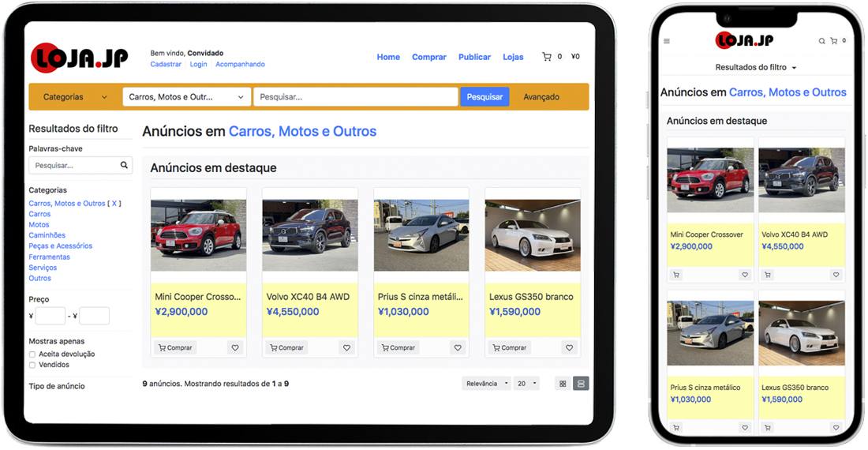Click the Login link

click(198, 64)
